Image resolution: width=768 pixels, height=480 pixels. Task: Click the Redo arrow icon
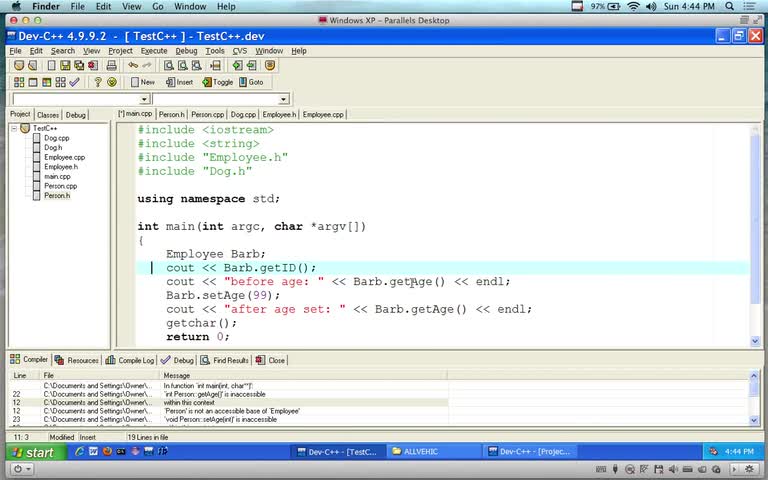(146, 65)
